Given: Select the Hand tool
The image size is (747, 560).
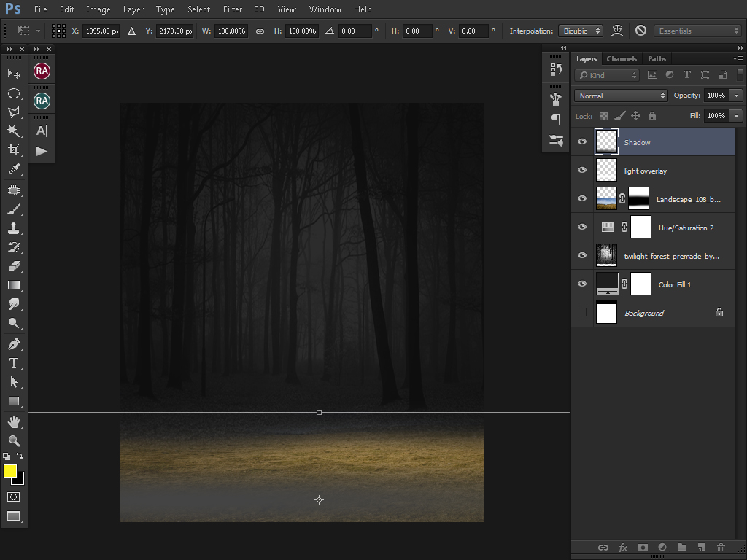Looking at the screenshot, I should point(13,422).
